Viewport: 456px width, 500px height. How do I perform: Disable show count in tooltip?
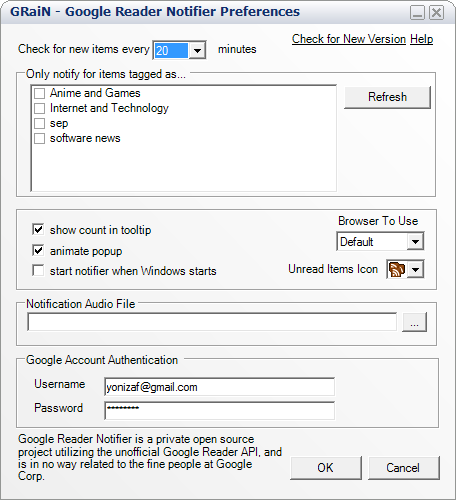tap(38, 229)
